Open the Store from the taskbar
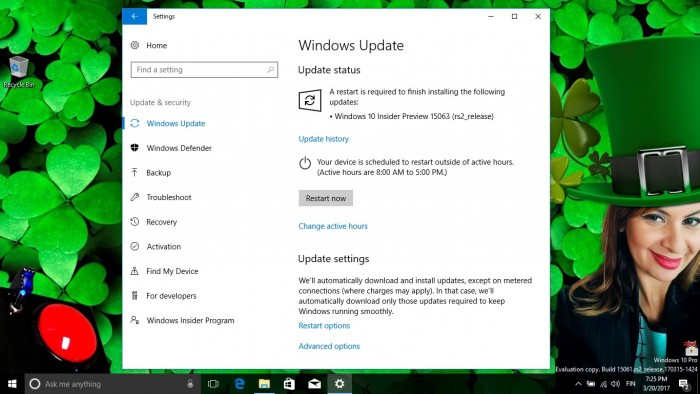Image resolution: width=700 pixels, height=394 pixels. (x=289, y=384)
